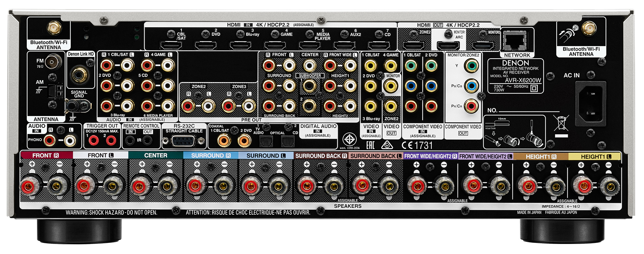Screen dimensions: 644x254
Task: Select the SUBWOOFER 2 pre out jack
Action: pos(309,106)
